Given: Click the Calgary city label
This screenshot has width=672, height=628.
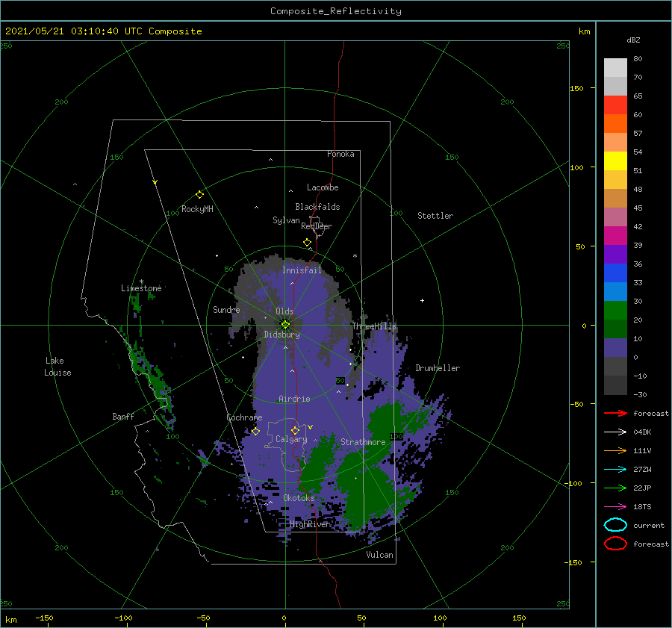Looking at the screenshot, I should coord(291,439).
